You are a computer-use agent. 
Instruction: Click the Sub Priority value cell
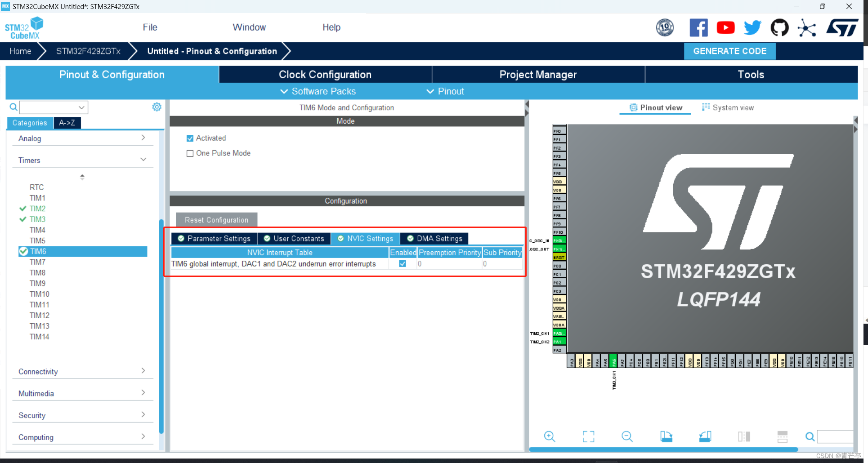(502, 264)
